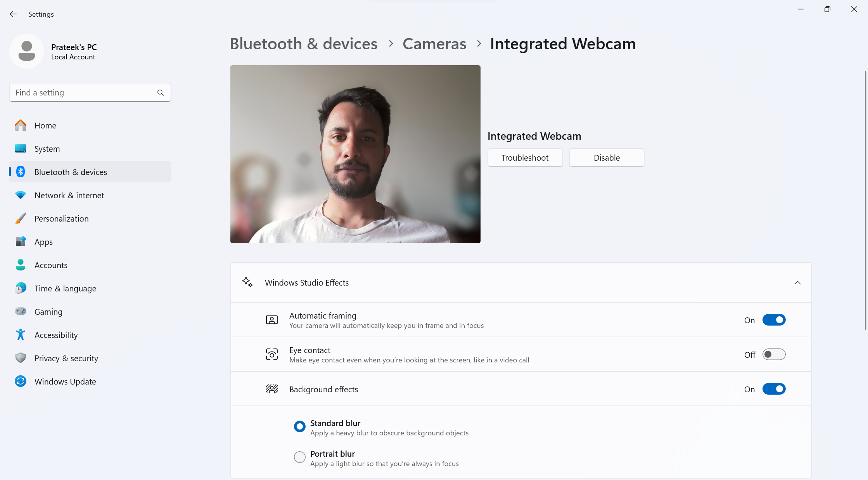Open Accessibility settings label
The image size is (868, 480).
pos(56,335)
